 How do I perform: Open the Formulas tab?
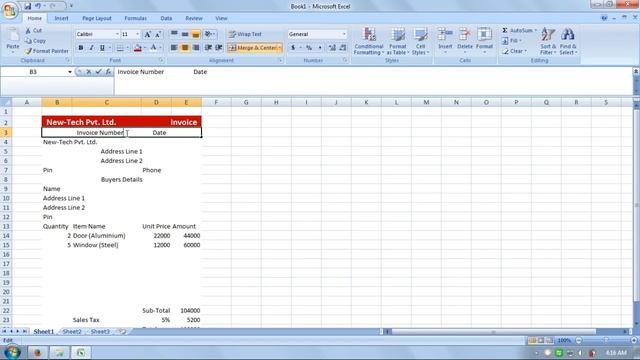pos(136,18)
